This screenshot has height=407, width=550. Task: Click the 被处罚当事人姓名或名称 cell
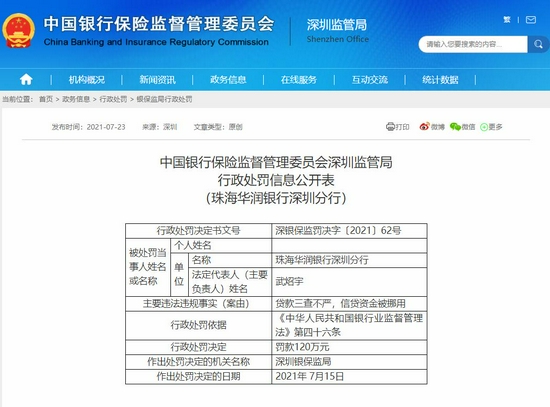click(x=148, y=267)
